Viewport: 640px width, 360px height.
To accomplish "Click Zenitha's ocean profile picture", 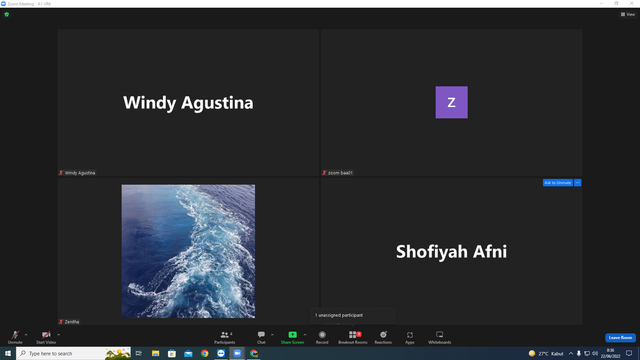I will click(x=188, y=251).
